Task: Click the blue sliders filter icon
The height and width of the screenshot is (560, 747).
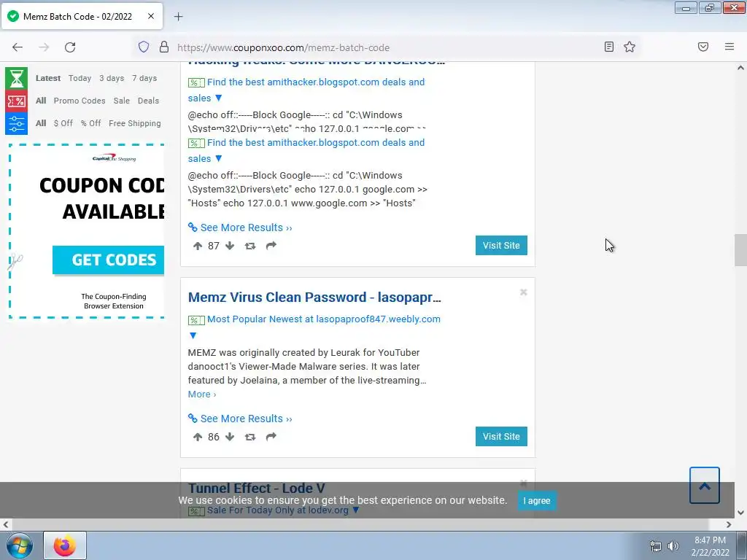Action: [x=16, y=123]
